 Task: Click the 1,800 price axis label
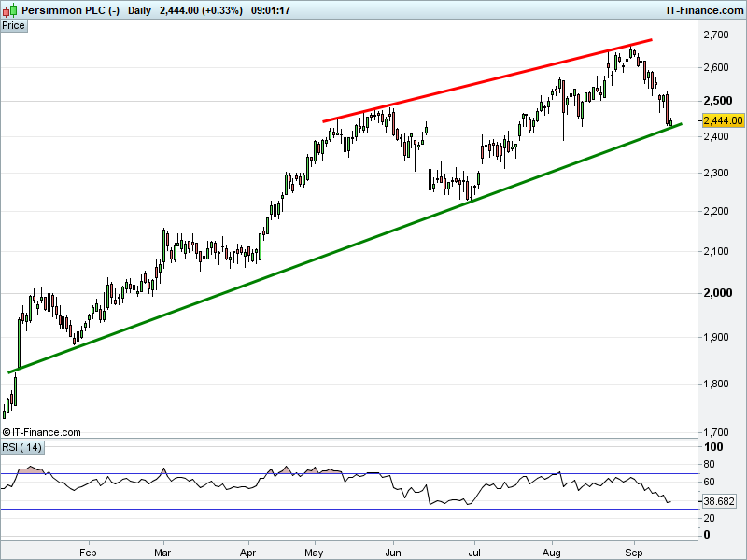716,384
